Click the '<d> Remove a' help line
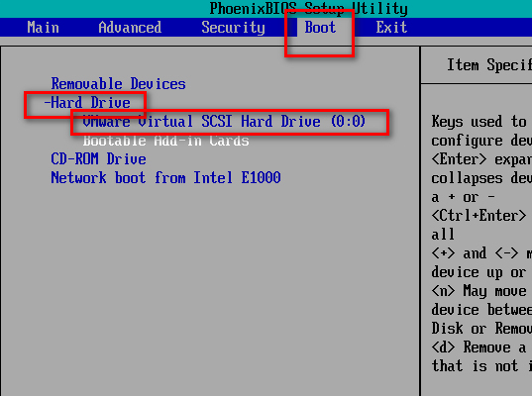This screenshot has width=532, height=396. 479,347
